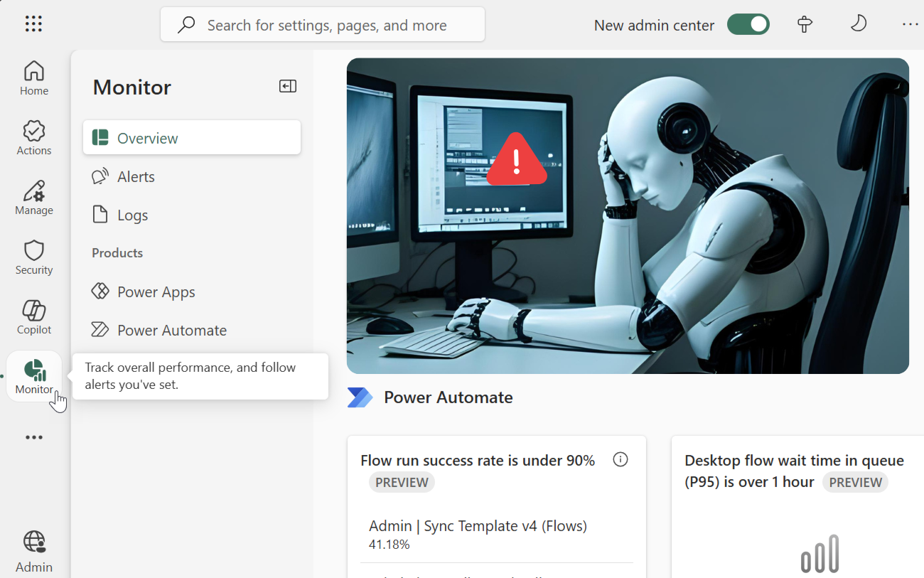Image resolution: width=924 pixels, height=578 pixels.
Task: Go to Home in the left rail
Action: 34,78
